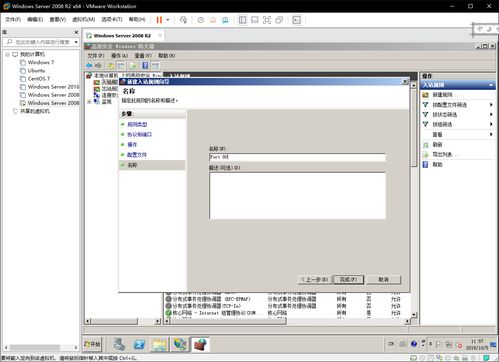Select 共享的虚拟机 in library
Image resolution: width=499 pixels, height=362 pixels.
[35, 111]
